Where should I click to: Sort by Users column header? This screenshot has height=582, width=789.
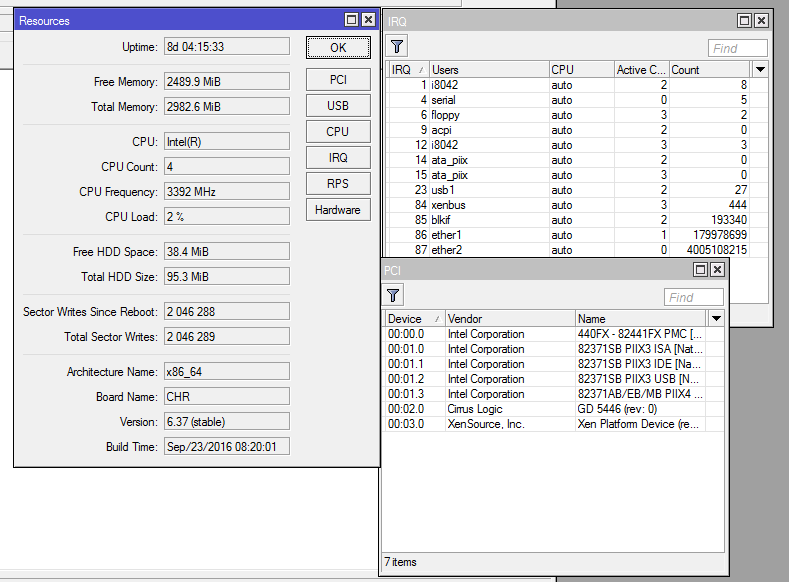[489, 69]
